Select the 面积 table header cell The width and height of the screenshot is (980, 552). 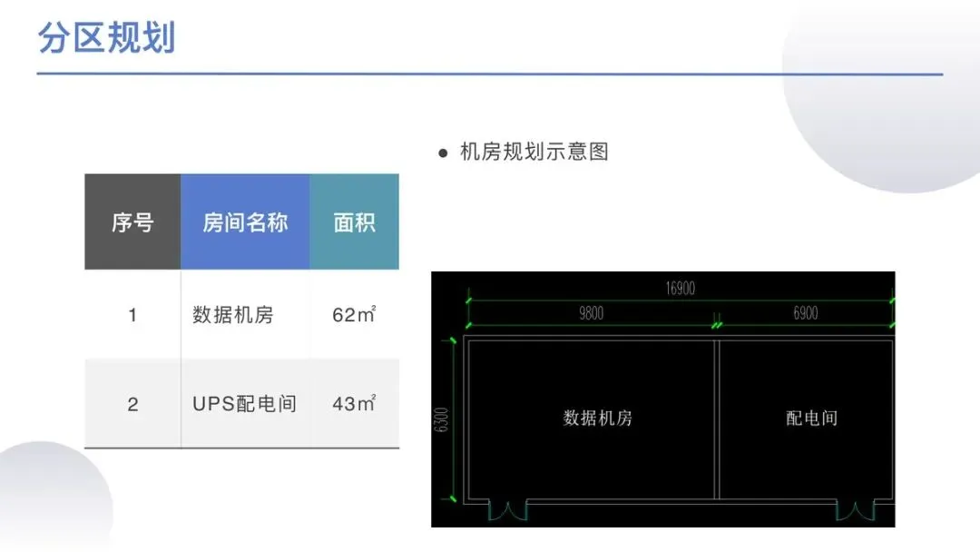[355, 222]
